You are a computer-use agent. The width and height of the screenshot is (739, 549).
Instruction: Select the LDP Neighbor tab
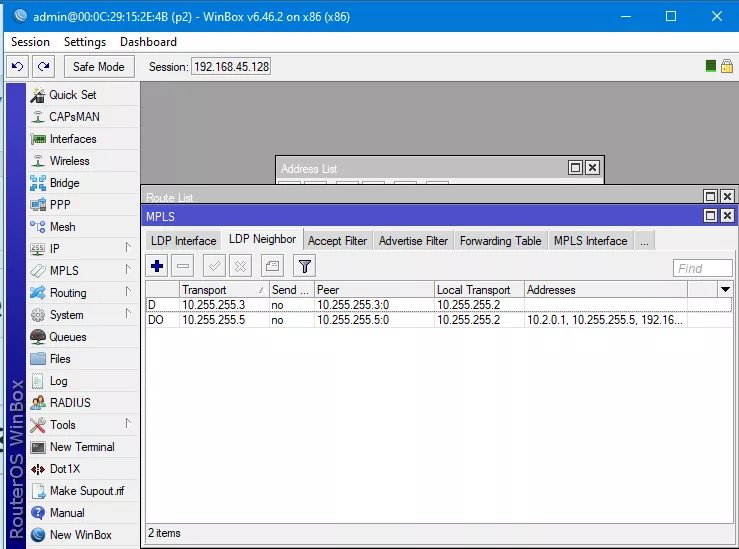click(262, 239)
